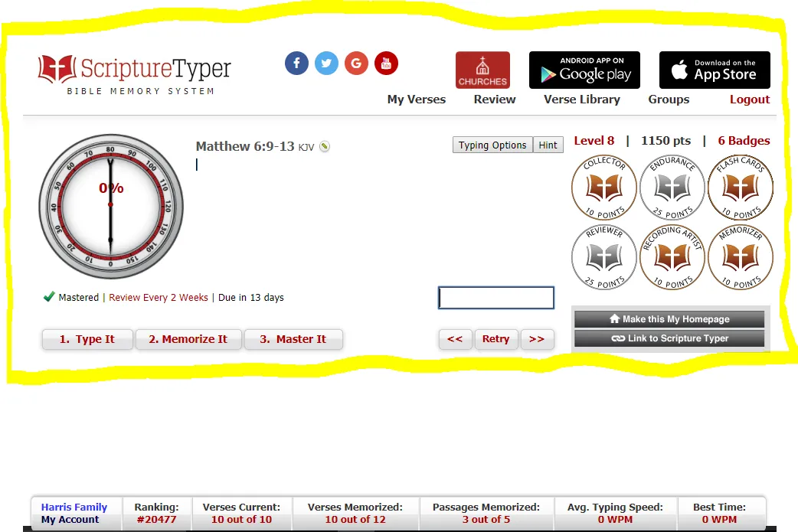Click the Logout link
798x532 pixels.
click(750, 100)
